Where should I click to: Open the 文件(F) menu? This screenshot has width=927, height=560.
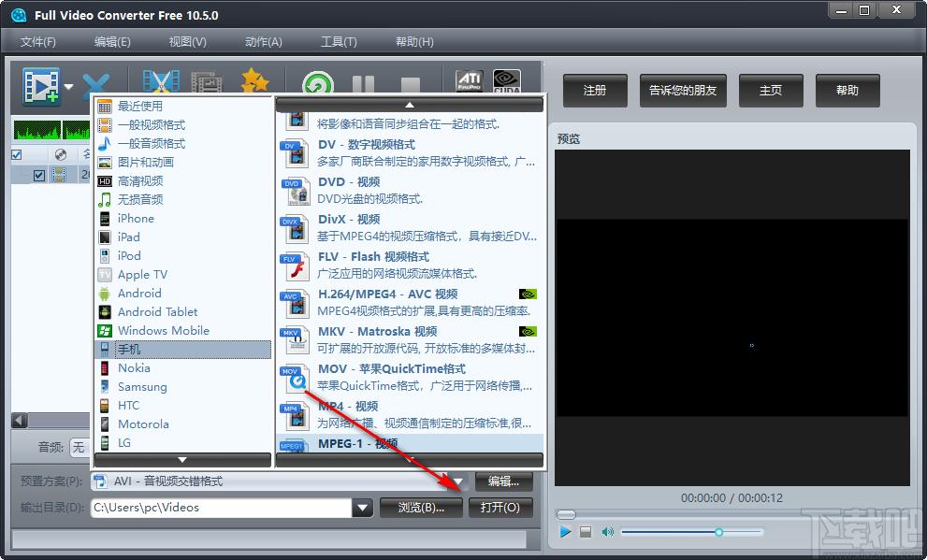37,42
